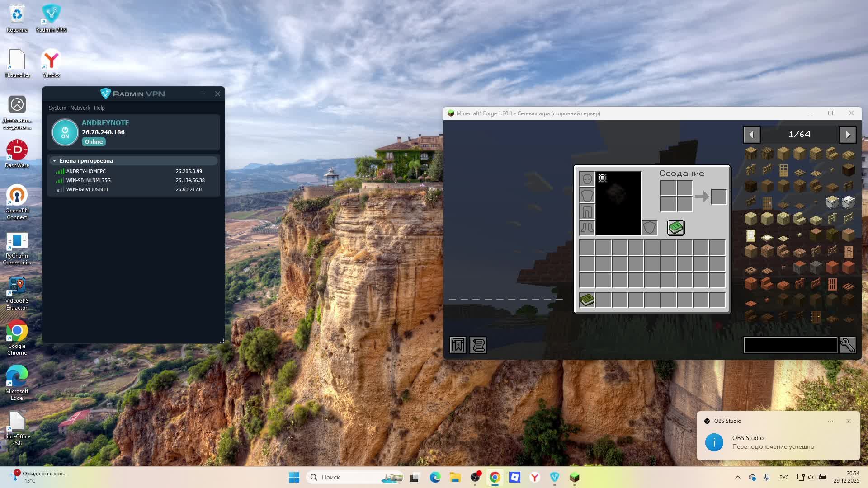Open the JEI bookmarks button at bottom-left
The height and width of the screenshot is (488, 868).
458,346
